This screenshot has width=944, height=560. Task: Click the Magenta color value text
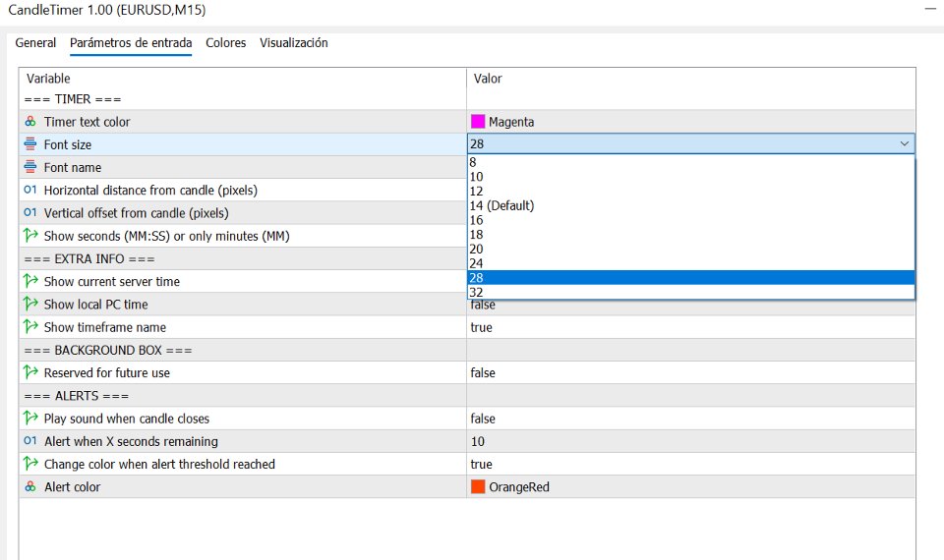[x=511, y=122]
